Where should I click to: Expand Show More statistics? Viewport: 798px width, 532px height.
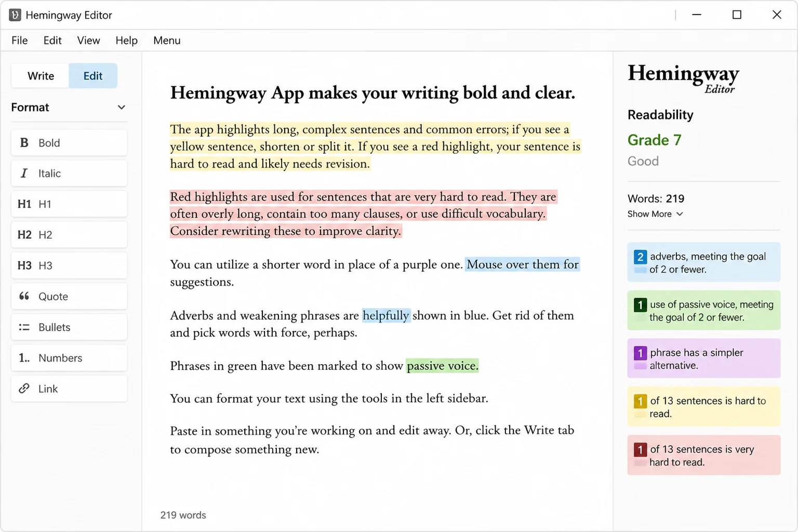click(x=655, y=214)
